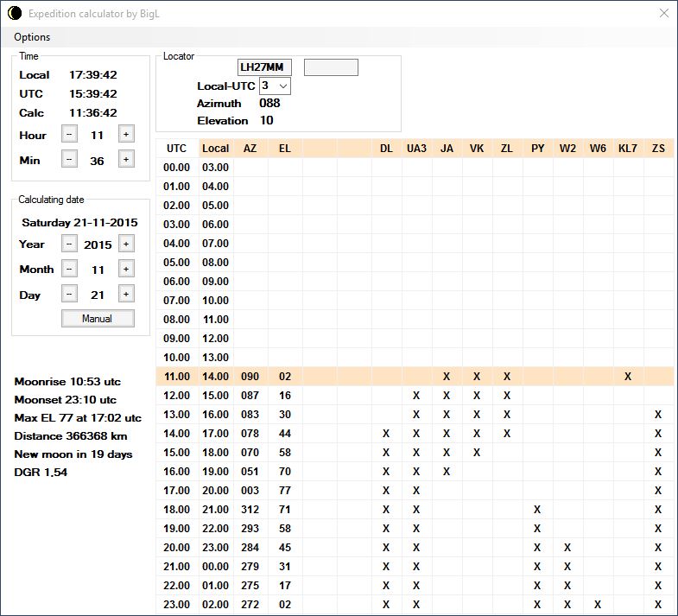Increase the Day with plus button
This screenshot has height=616, width=678.
(x=125, y=295)
